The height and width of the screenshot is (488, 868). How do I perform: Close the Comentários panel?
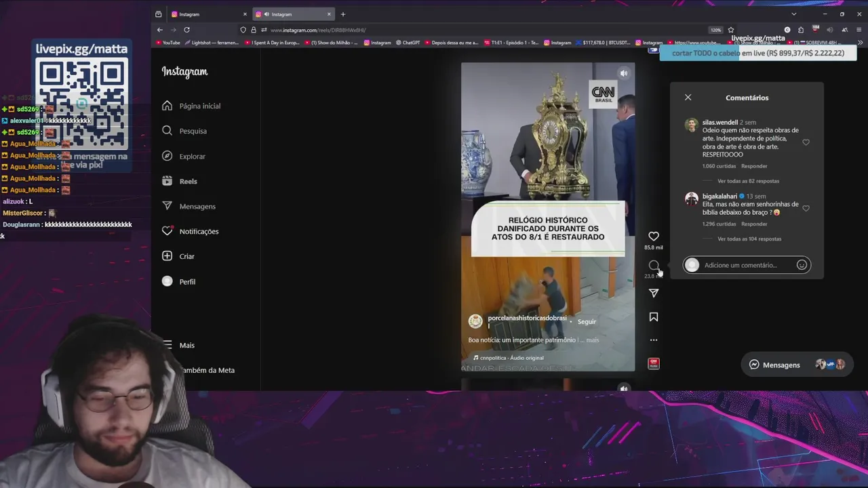click(x=688, y=98)
